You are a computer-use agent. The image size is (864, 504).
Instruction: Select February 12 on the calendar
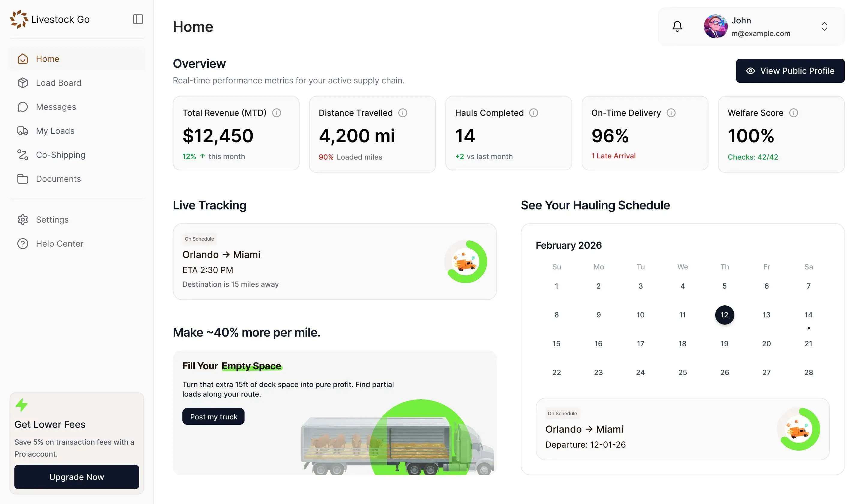coord(724,315)
